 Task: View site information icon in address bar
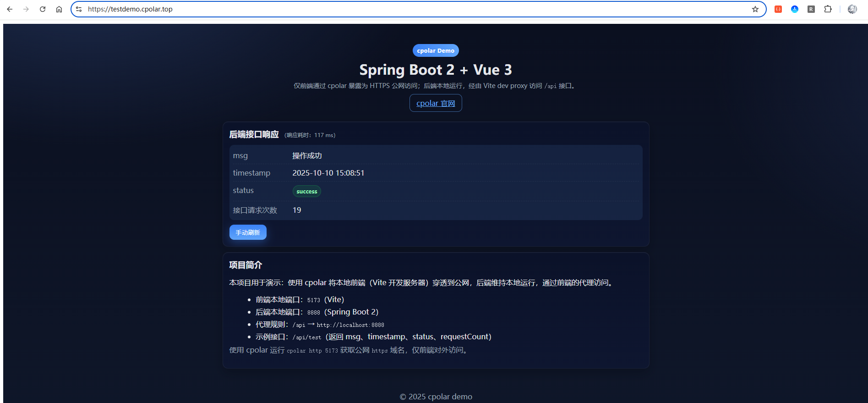pyautogui.click(x=79, y=9)
